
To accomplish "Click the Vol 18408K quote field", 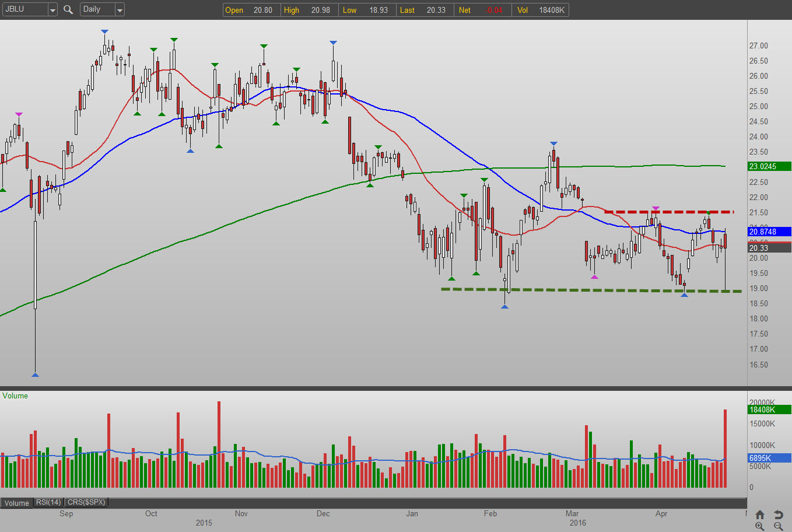I will coord(541,10).
